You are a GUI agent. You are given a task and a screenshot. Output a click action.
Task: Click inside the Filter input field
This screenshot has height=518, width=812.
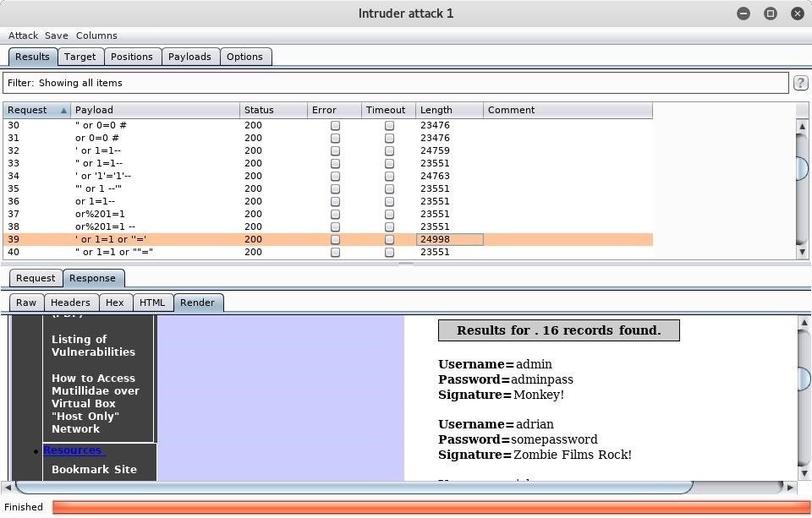click(x=338, y=82)
